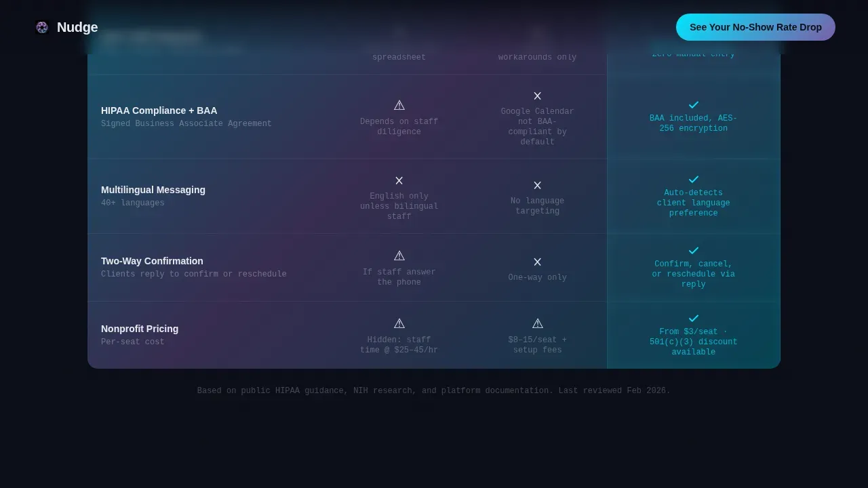
Task: Select Multilingual Messaging row title
Action: click(x=153, y=190)
